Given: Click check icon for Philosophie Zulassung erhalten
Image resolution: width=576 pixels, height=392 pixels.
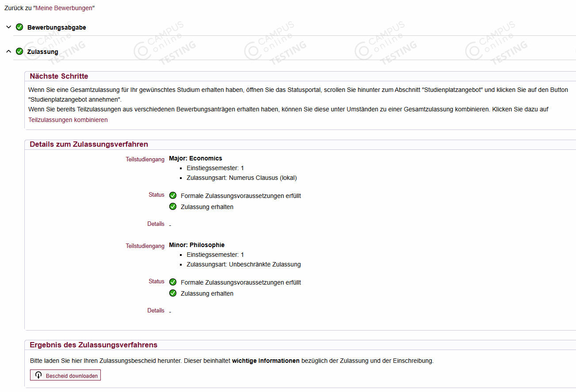Looking at the screenshot, I should coord(173,293).
